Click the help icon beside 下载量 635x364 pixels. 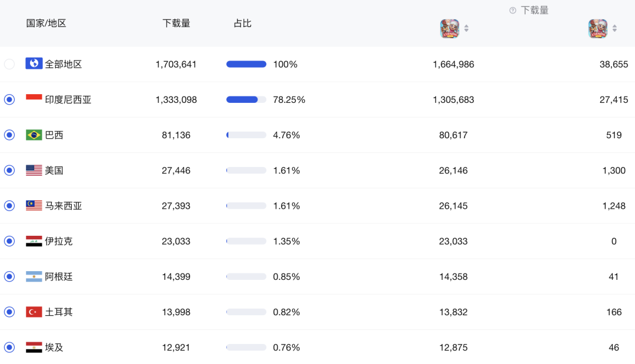513,11
